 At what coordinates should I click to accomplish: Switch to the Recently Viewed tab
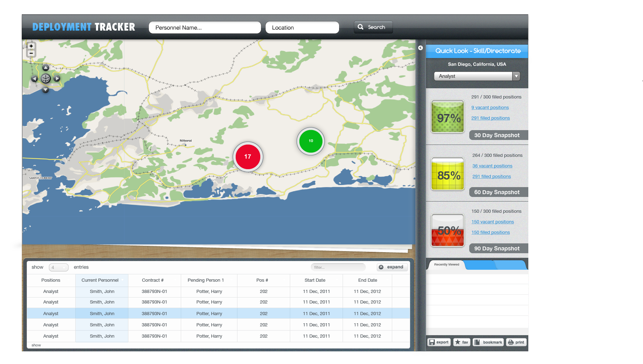[446, 264]
